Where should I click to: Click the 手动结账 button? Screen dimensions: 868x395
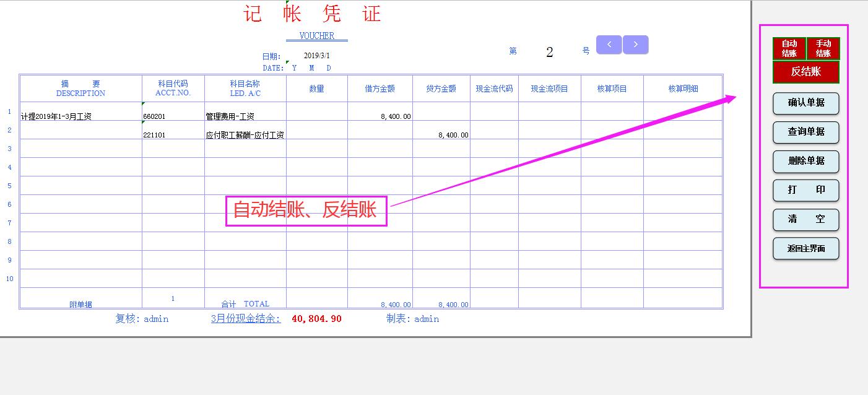823,48
